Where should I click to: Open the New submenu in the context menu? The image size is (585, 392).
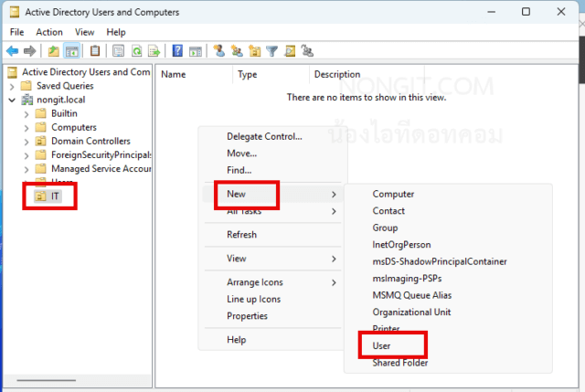[x=272, y=194]
